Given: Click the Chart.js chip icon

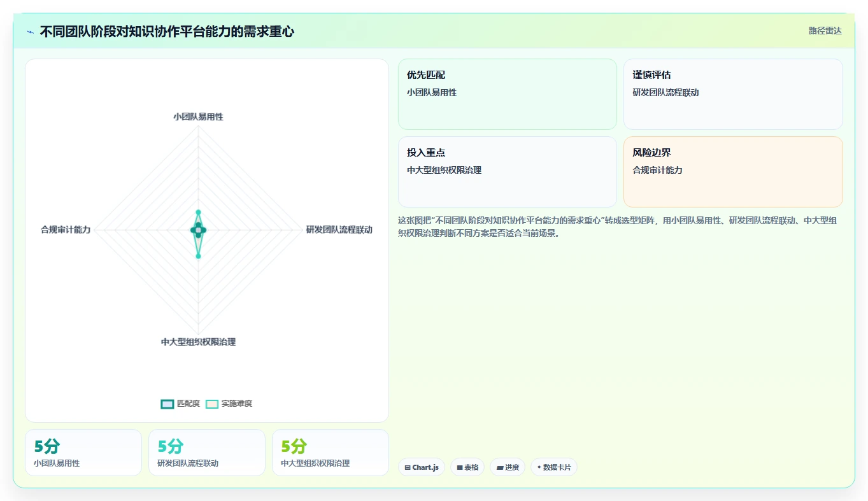Looking at the screenshot, I should point(408,467).
